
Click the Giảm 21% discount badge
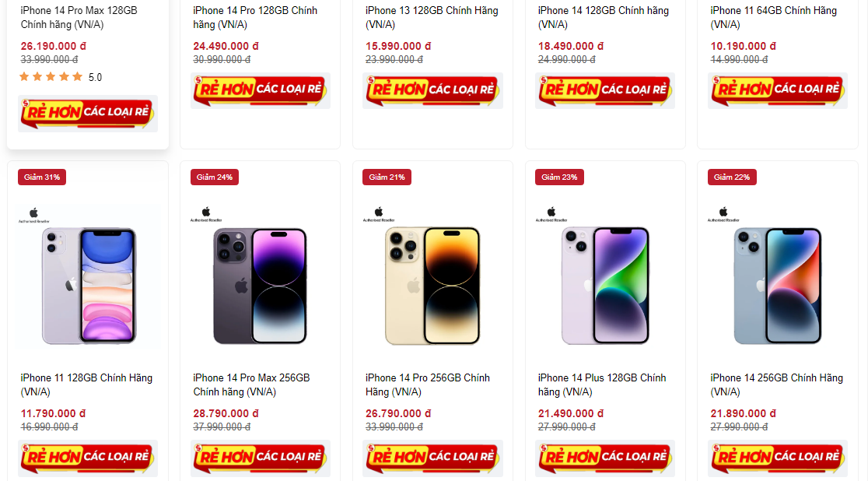point(387,177)
